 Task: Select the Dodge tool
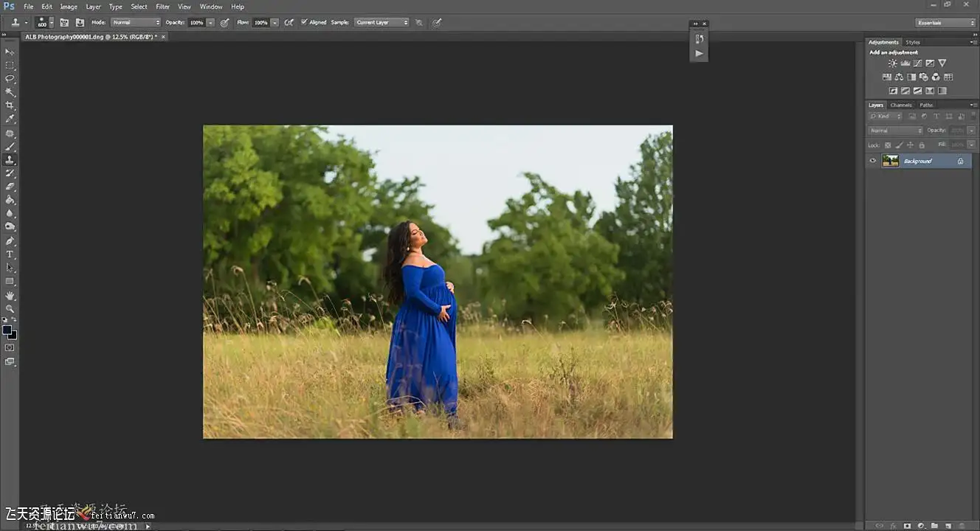coord(10,226)
